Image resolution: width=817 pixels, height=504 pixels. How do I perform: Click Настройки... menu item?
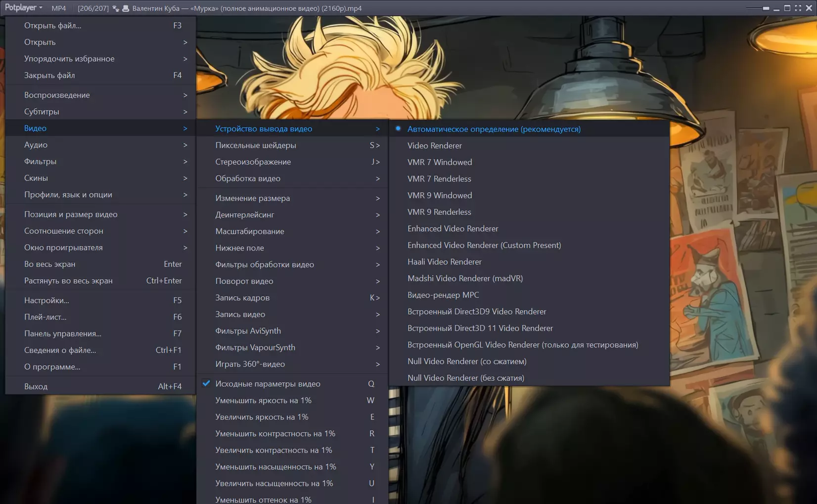100,300
